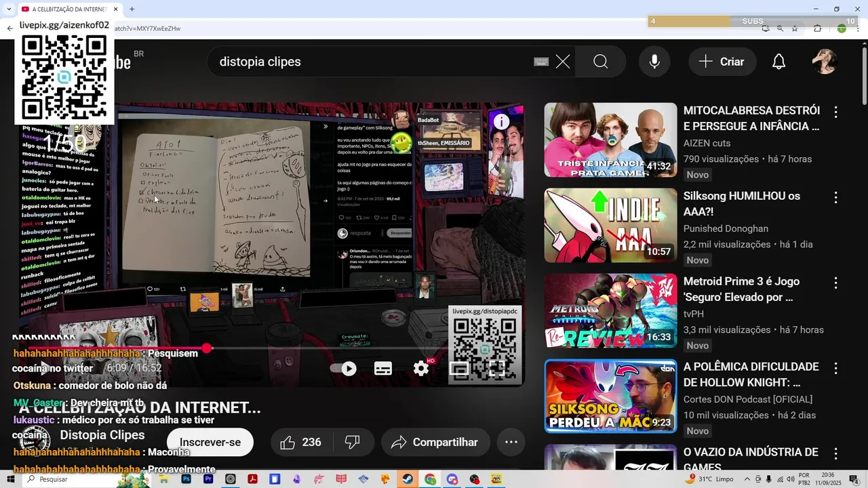Click the YouTube search magnifier button
The height and width of the screenshot is (488, 868).
[x=601, y=62]
